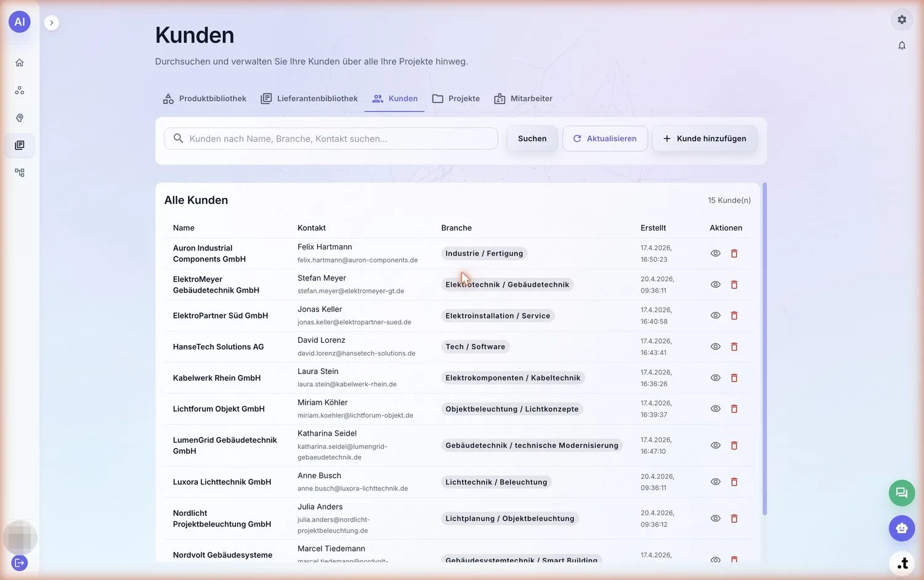The height and width of the screenshot is (580, 924).
Task: Delete HanseTech Solutions AG
Action: click(x=734, y=347)
